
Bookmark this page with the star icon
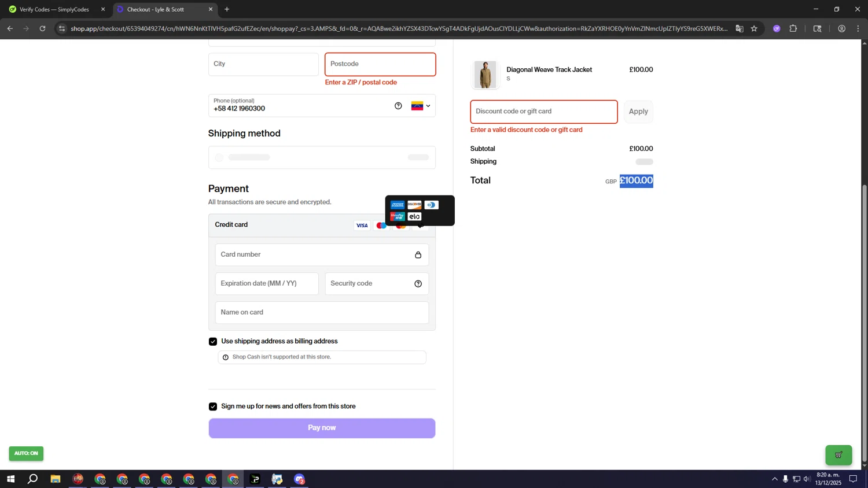coord(754,28)
